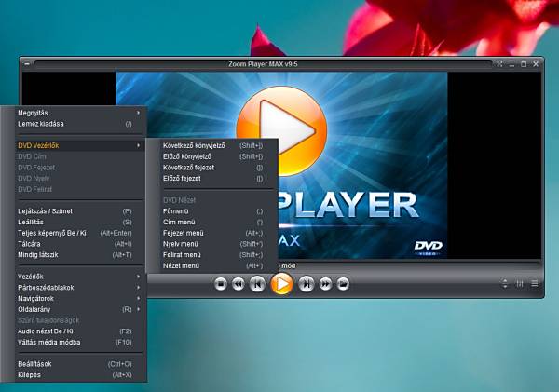Select Előző könyvjelző in submenu
The height and width of the screenshot is (392, 559).
217,156
